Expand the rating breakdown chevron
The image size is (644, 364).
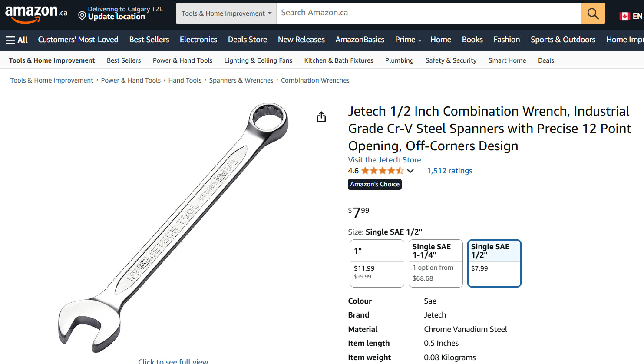(410, 171)
